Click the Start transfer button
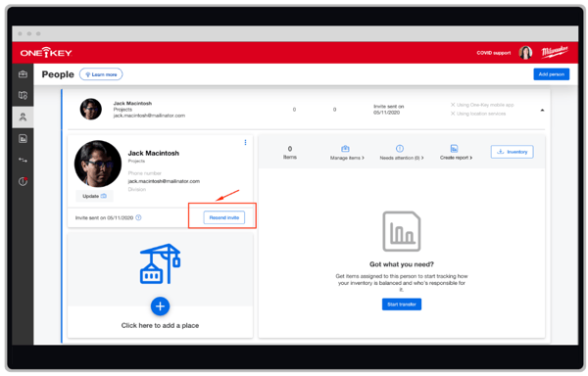Viewport: 588px width, 376px height. [x=402, y=305]
